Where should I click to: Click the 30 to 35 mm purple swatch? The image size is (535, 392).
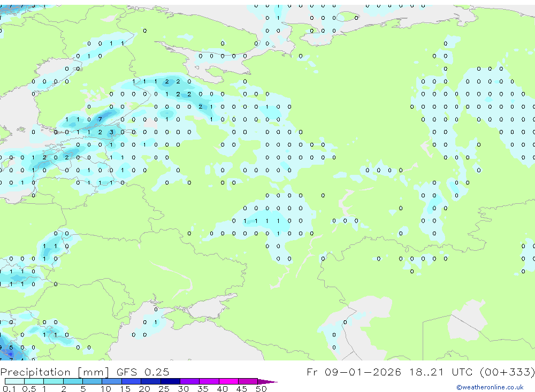click(x=190, y=381)
